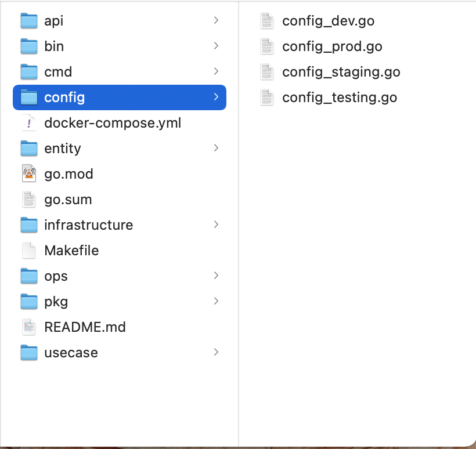Viewport: 476px width, 449px height.
Task: Click the config_dev.go file icon
Action: pyautogui.click(x=267, y=21)
